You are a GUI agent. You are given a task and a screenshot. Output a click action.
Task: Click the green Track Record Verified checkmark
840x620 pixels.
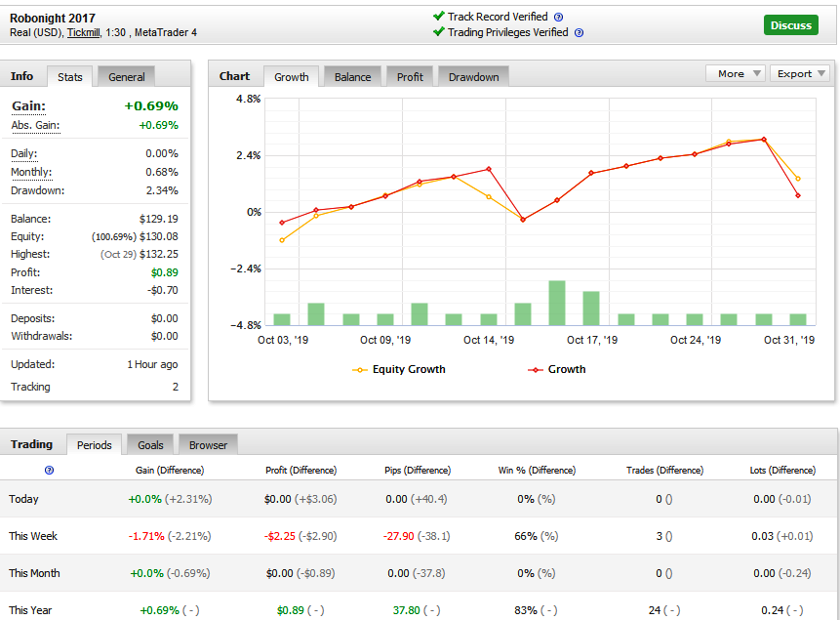[x=439, y=16]
